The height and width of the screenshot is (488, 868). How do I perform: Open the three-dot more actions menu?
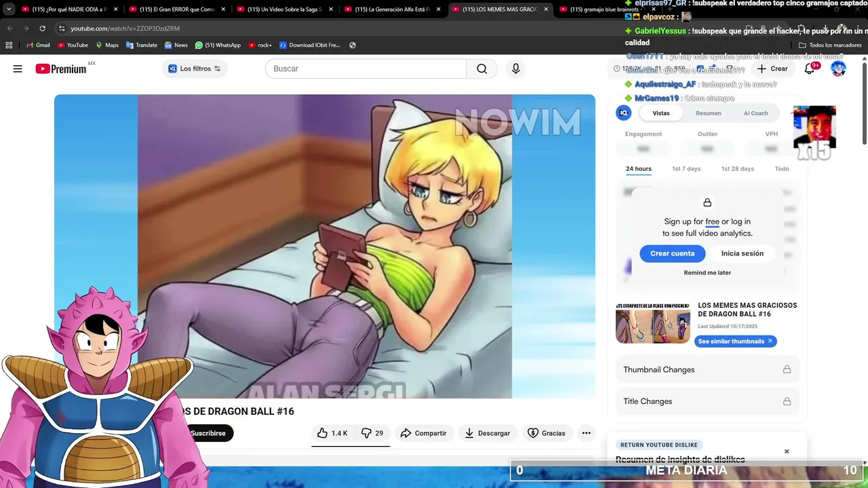pyautogui.click(x=587, y=433)
